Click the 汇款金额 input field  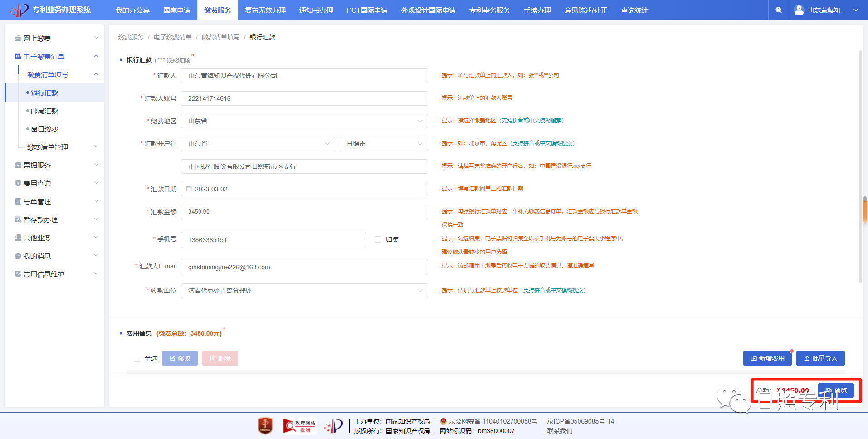304,212
